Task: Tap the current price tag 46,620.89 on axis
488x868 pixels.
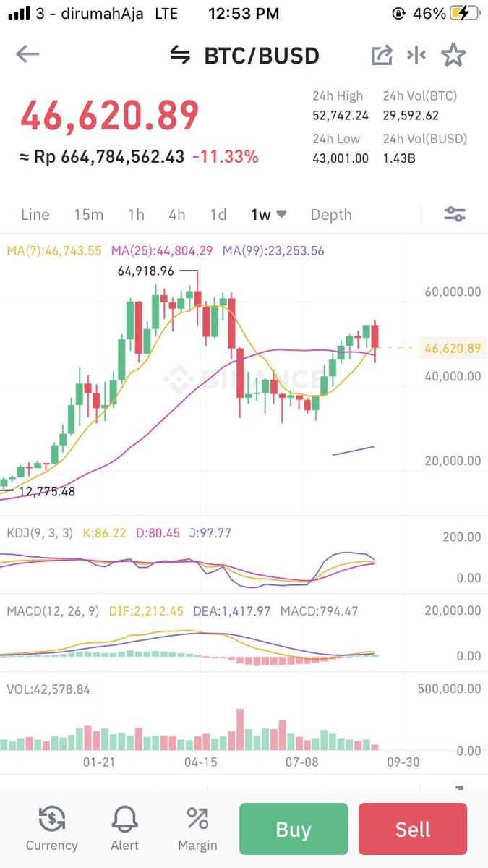Action: (453, 349)
